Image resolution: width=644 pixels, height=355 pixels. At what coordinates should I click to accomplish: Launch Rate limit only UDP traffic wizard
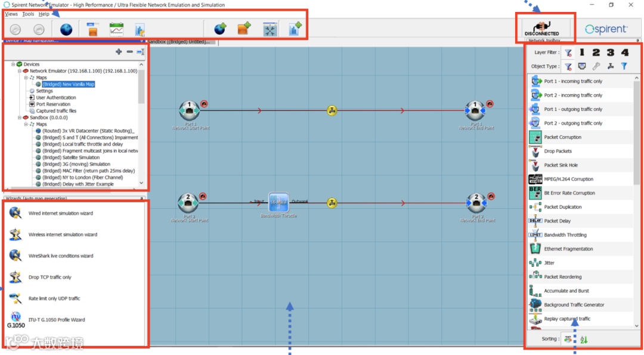pyautogui.click(x=54, y=299)
